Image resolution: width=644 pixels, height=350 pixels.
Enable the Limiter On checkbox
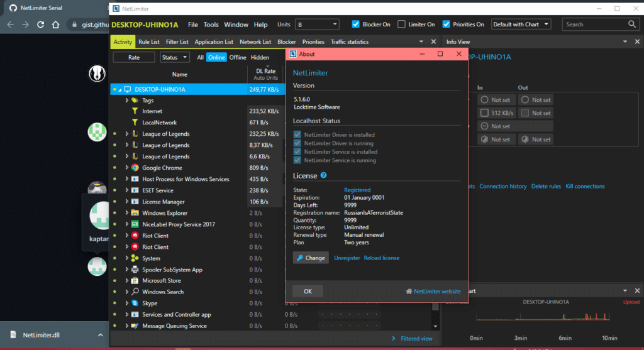[x=401, y=25]
